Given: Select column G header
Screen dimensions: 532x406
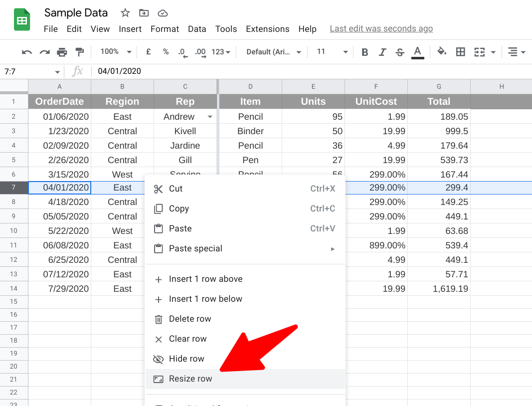Looking at the screenshot, I should coord(439,87).
